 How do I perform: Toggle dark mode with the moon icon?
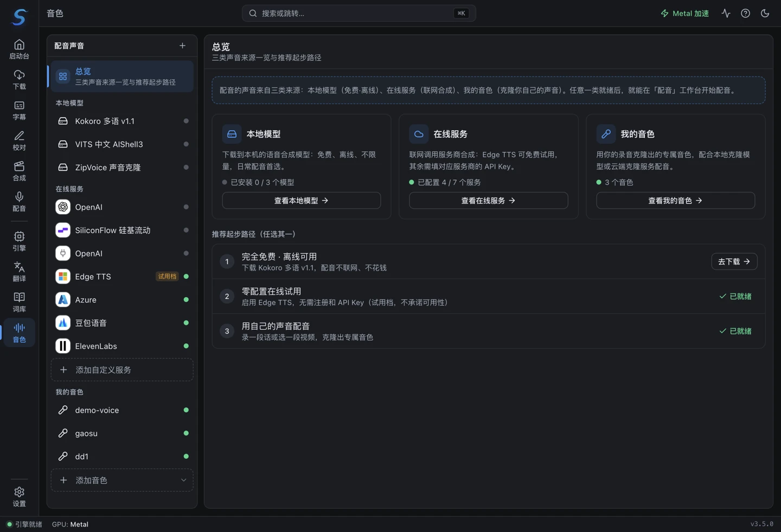click(x=765, y=13)
